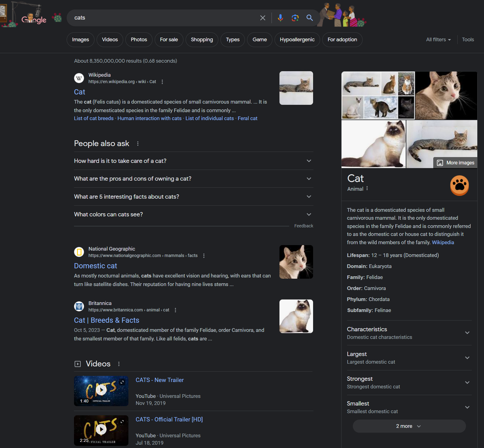Open CATS - Official Trailer [HD] link

[169, 420]
